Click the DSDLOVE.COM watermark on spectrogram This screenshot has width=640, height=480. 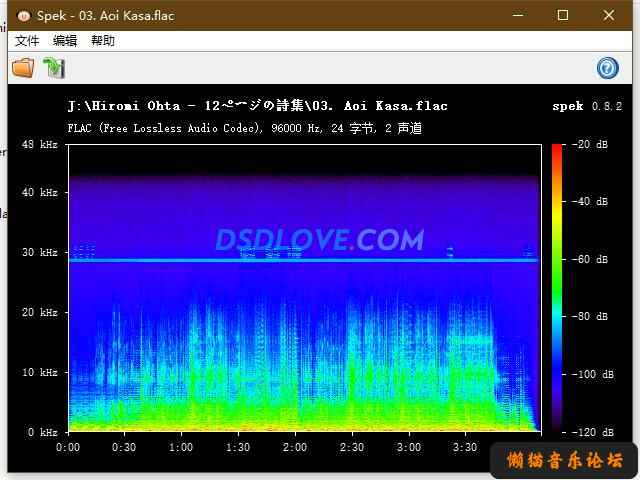[319, 240]
